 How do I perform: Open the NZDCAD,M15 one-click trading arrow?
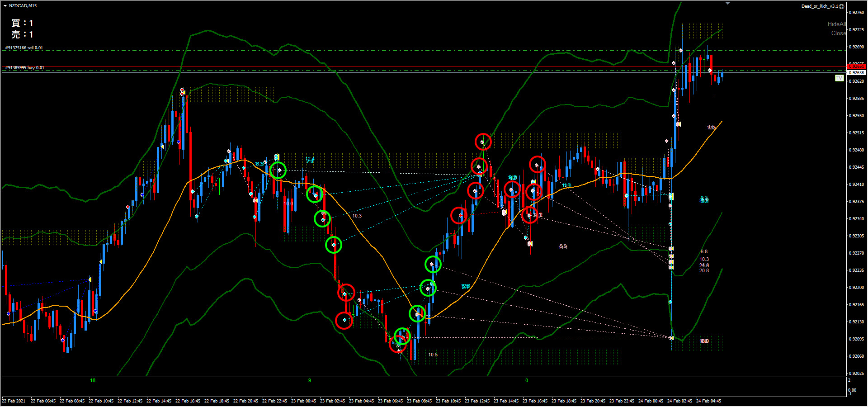5,6
